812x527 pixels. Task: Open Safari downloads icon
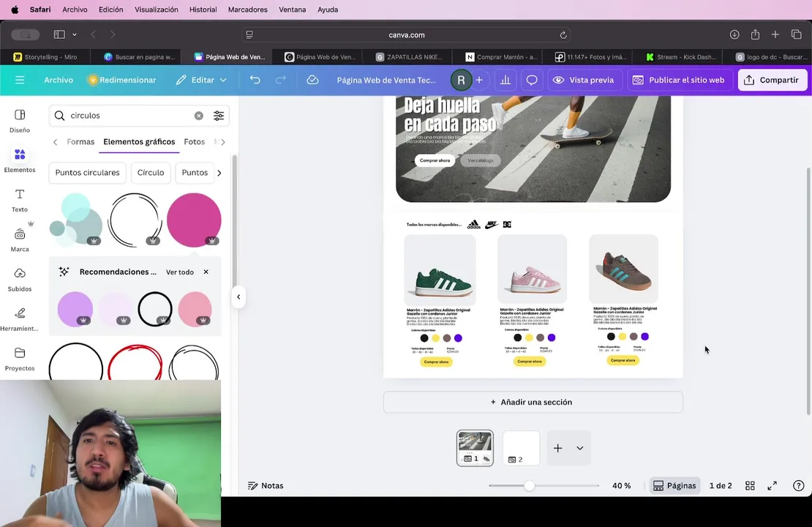tap(734, 34)
